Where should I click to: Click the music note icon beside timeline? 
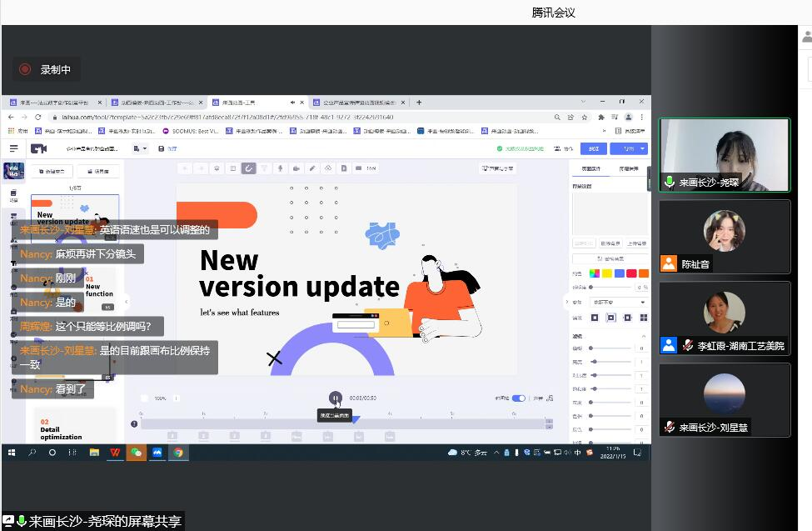(x=550, y=398)
